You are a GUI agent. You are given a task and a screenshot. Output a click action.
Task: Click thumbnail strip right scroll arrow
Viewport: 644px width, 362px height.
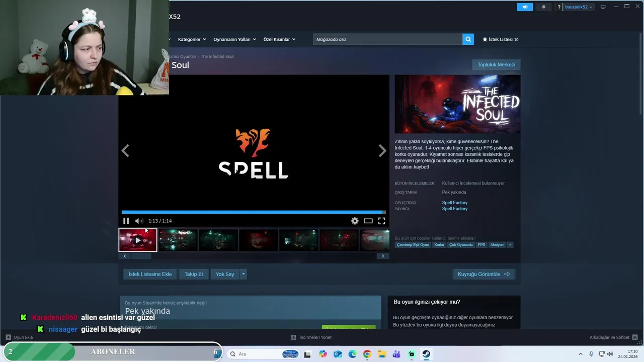tap(383, 256)
